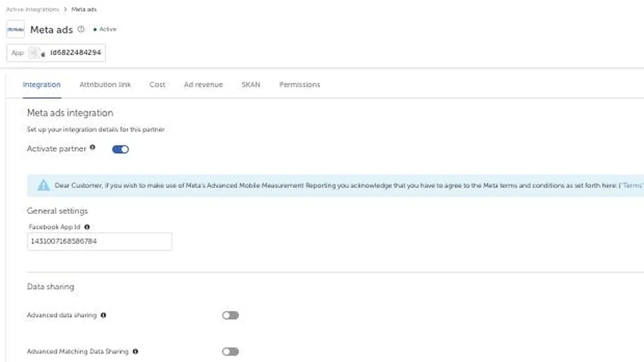Screen dimensions: 644x362
Task: Click the Meta ads partner logo
Action: pyautogui.click(x=16, y=29)
